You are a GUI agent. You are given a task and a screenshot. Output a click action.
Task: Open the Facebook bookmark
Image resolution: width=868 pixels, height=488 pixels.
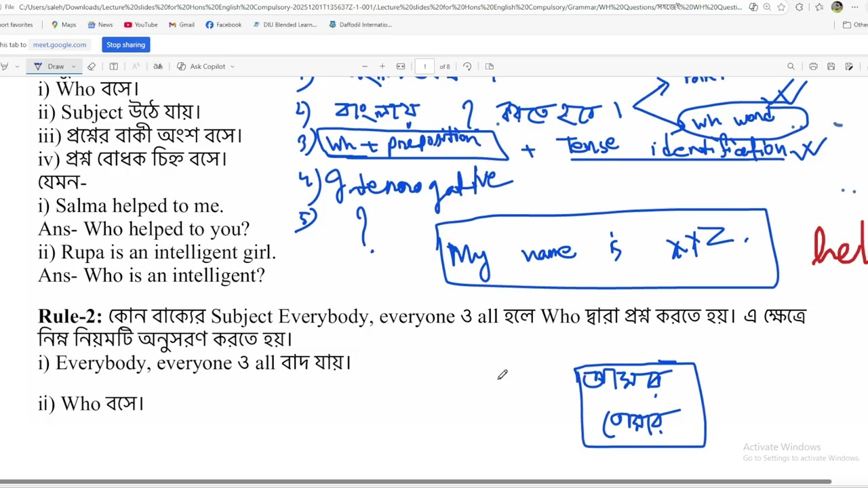pyautogui.click(x=224, y=24)
